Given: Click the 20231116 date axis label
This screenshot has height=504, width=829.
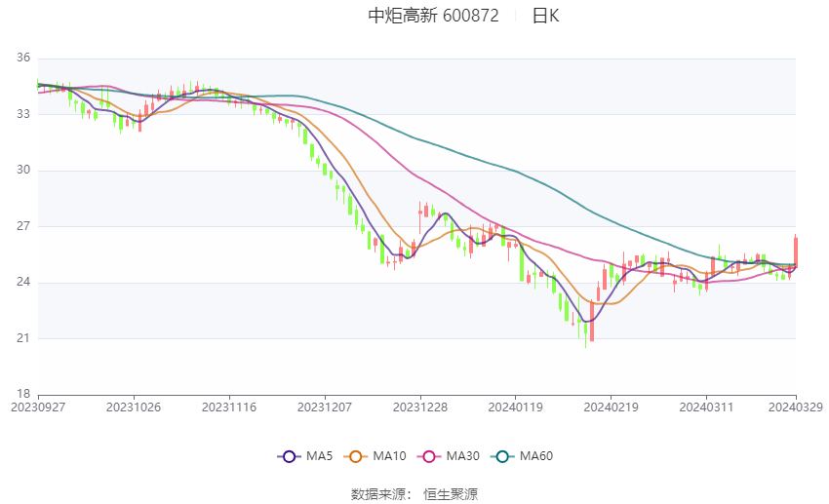Looking at the screenshot, I should click(229, 407).
